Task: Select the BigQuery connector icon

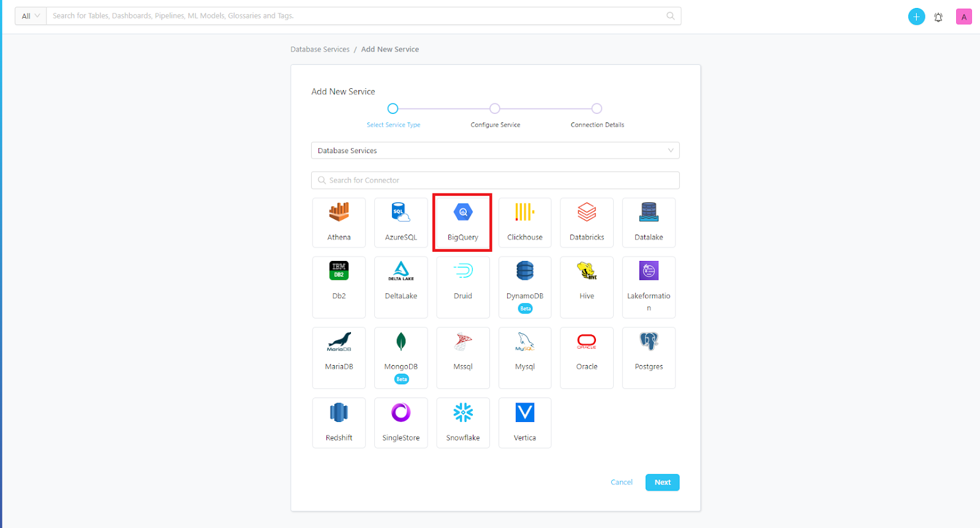Action: click(x=462, y=213)
